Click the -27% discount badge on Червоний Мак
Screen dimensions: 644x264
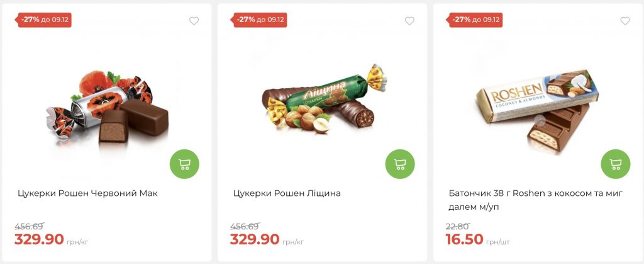pyautogui.click(x=44, y=20)
